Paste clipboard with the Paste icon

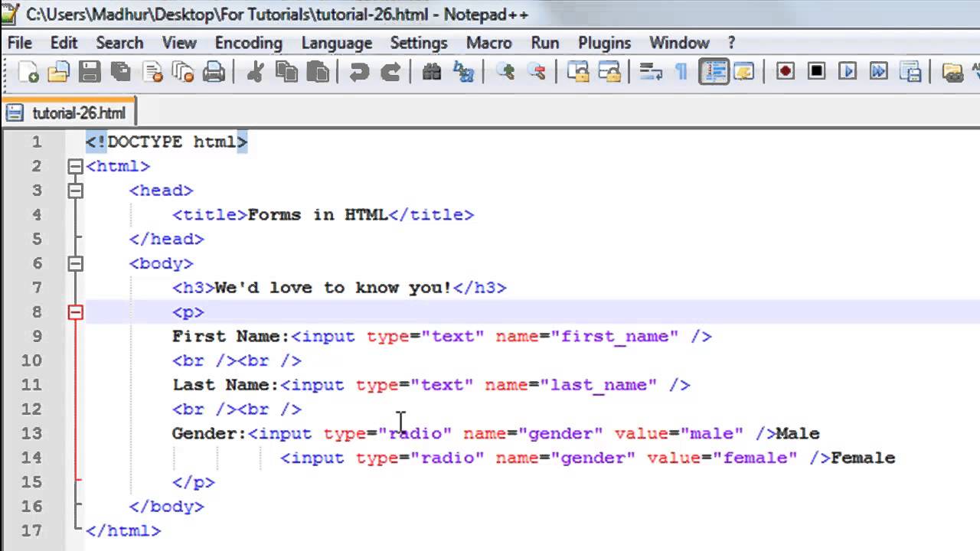point(318,72)
